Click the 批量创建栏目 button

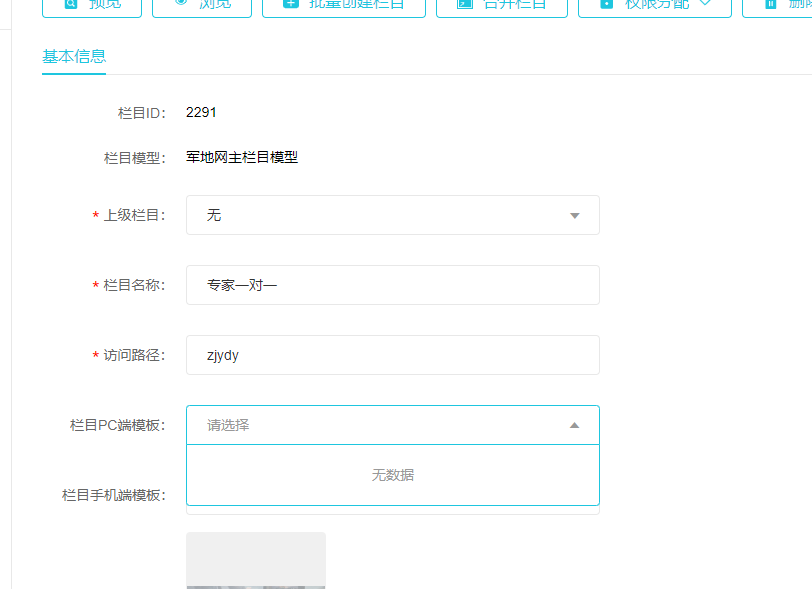tap(344, 6)
